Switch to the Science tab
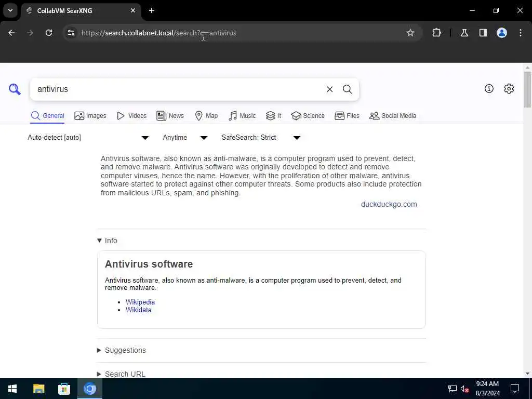The image size is (532, 399). coord(308,116)
